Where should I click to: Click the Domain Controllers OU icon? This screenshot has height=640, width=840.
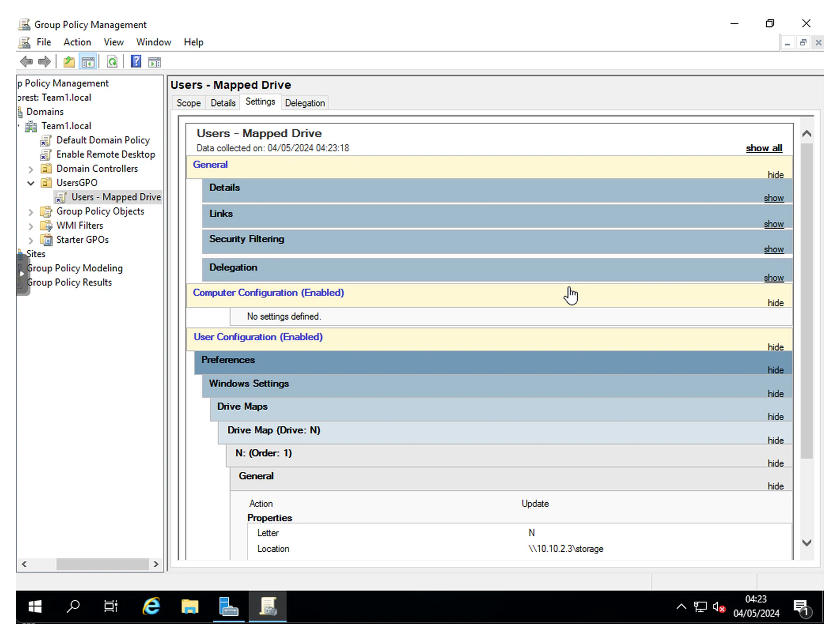click(47, 168)
